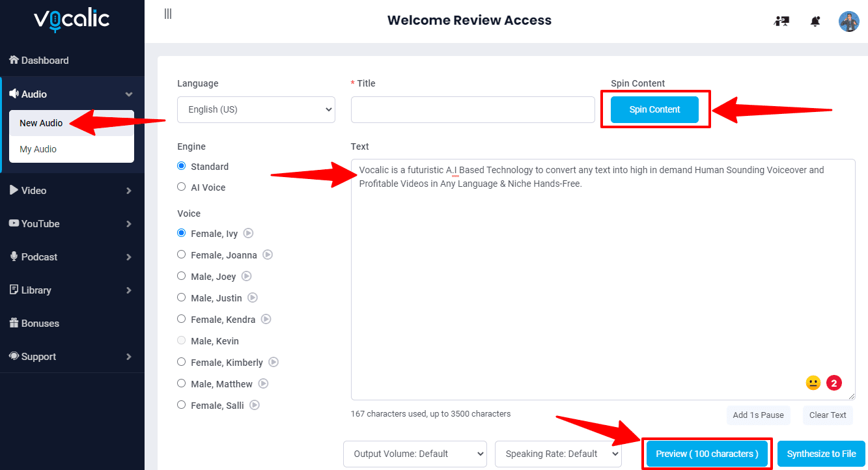Open the notifications bell
The image size is (868, 470).
(x=815, y=21)
